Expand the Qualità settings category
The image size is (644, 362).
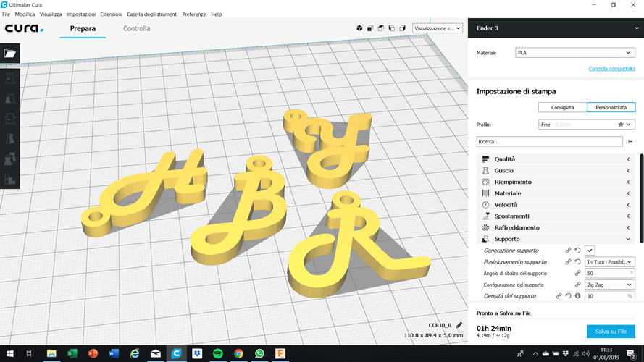pos(557,159)
